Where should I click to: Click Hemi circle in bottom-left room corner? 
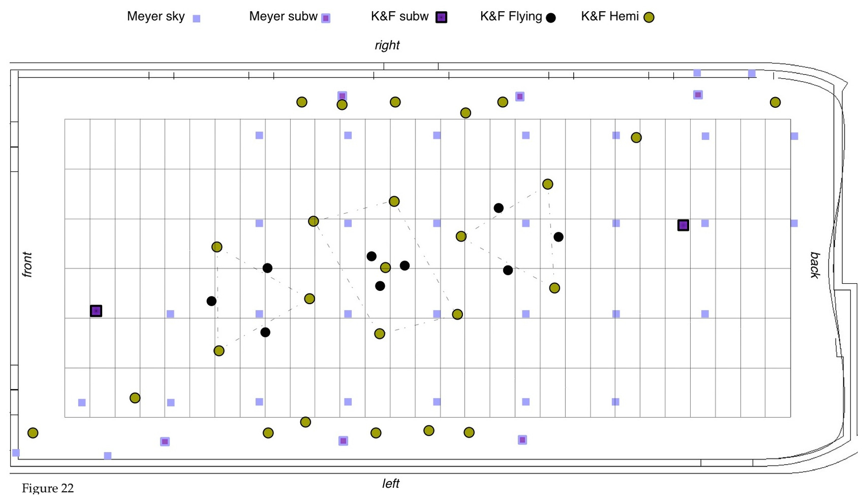(x=33, y=433)
